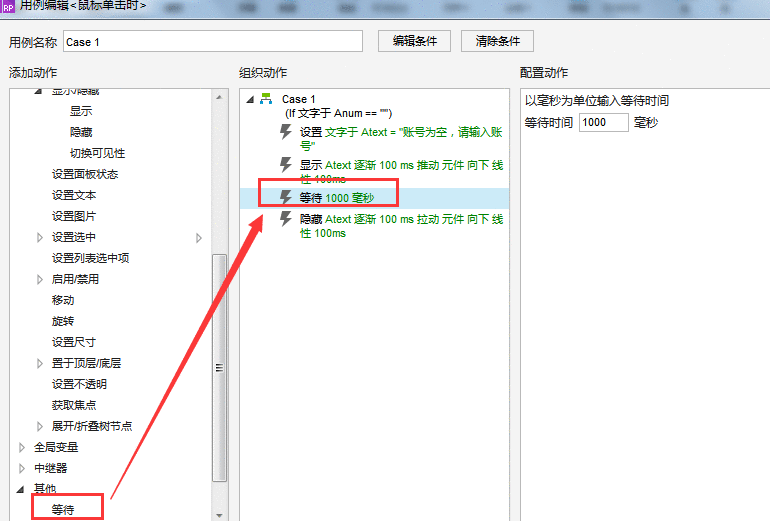Select the 中继器 category
770x521 pixels.
pyautogui.click(x=51, y=468)
